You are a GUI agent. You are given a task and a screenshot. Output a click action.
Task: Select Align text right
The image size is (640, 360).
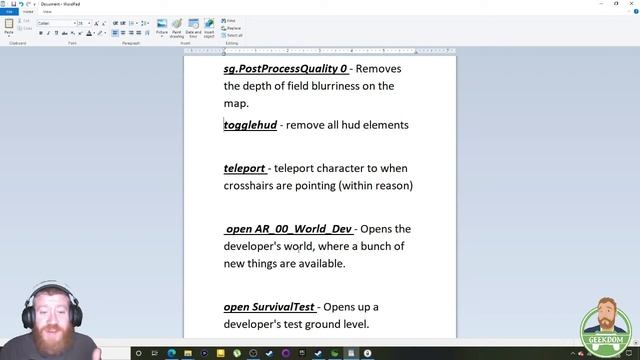click(131, 33)
